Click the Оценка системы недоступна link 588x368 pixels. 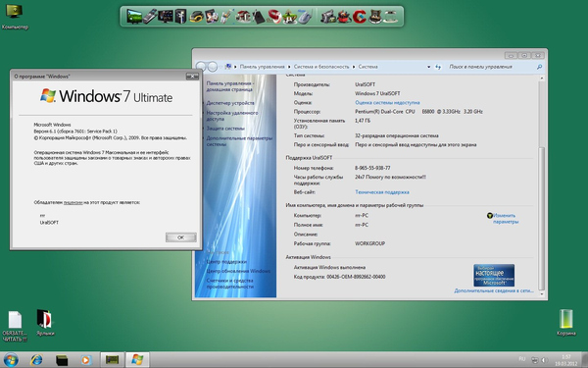tap(387, 102)
